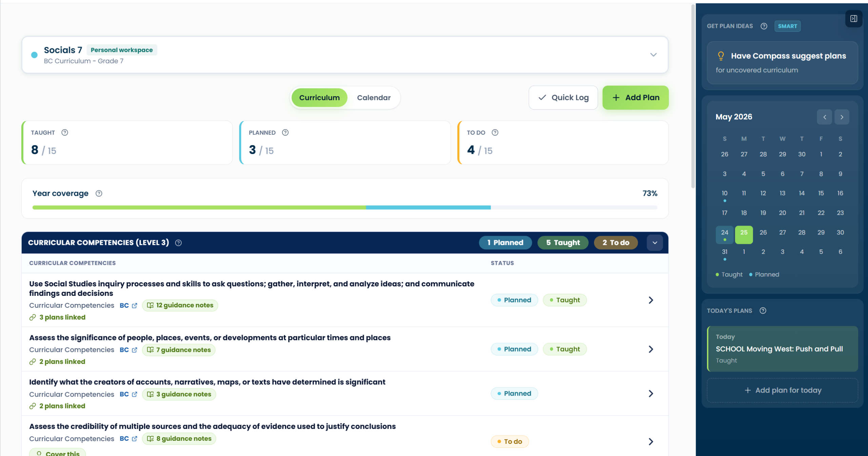868x456 pixels.
Task: Open 3 plans linked
Action: point(62,318)
